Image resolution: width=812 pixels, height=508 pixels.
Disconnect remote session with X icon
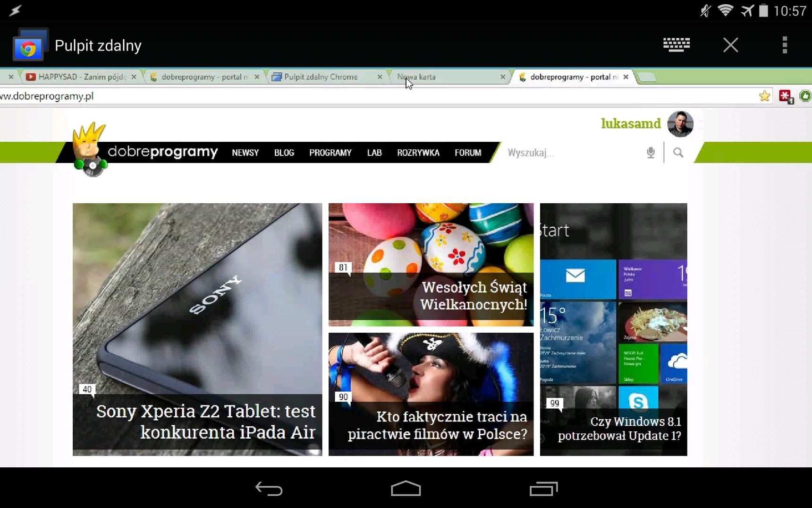pos(730,45)
